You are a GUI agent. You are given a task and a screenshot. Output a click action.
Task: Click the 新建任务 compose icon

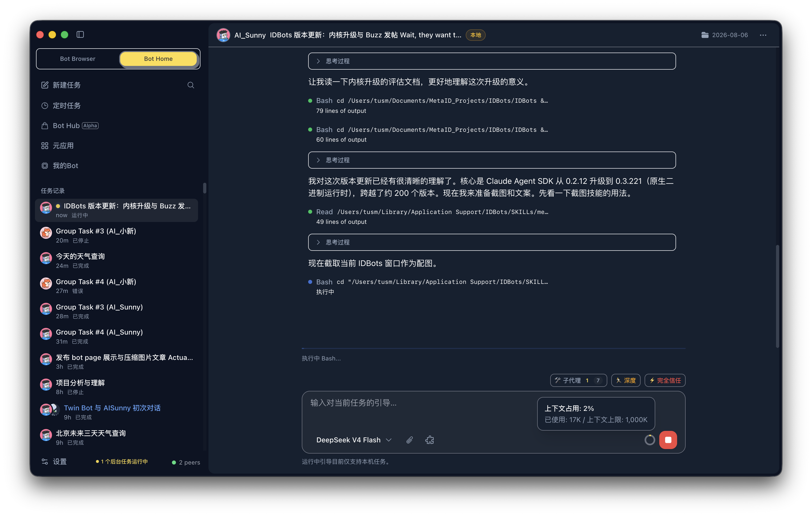(45, 85)
